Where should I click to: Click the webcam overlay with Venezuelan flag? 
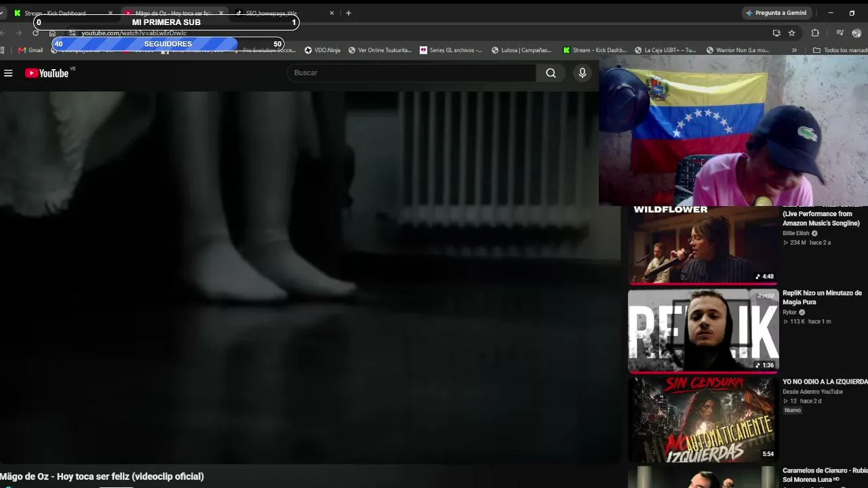[x=733, y=130]
